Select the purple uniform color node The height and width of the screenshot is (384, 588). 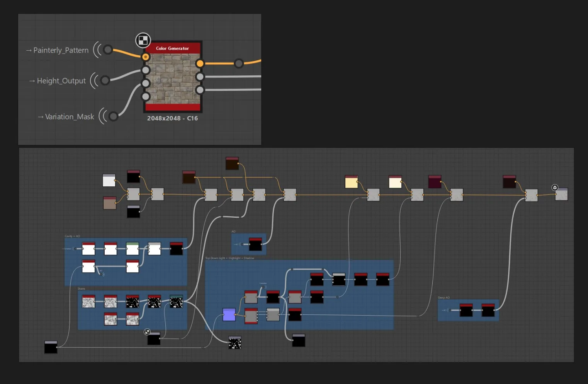[x=229, y=314]
